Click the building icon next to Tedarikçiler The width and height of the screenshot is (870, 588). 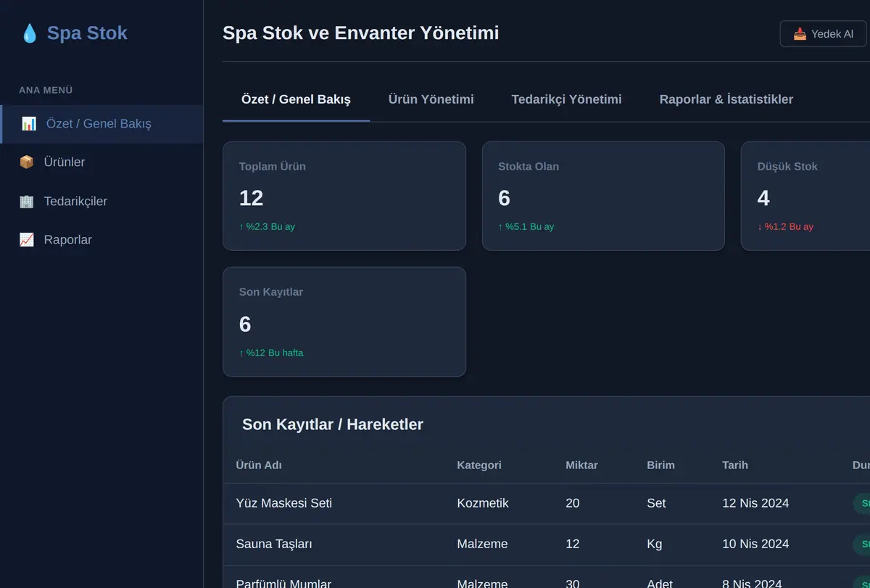pyautogui.click(x=27, y=202)
